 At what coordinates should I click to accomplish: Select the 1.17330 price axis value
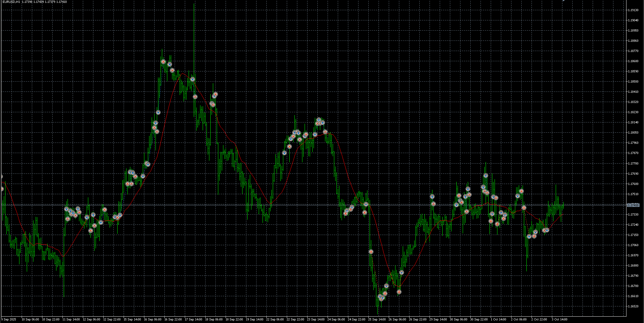pos(633,215)
